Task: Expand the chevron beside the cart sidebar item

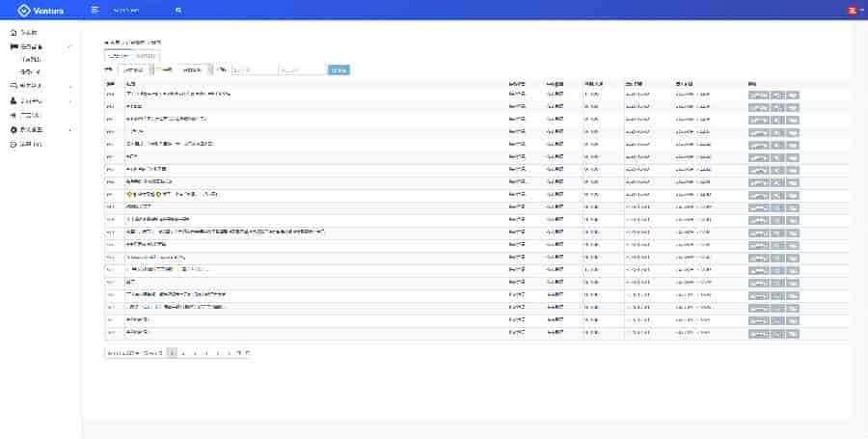Action: click(69, 86)
